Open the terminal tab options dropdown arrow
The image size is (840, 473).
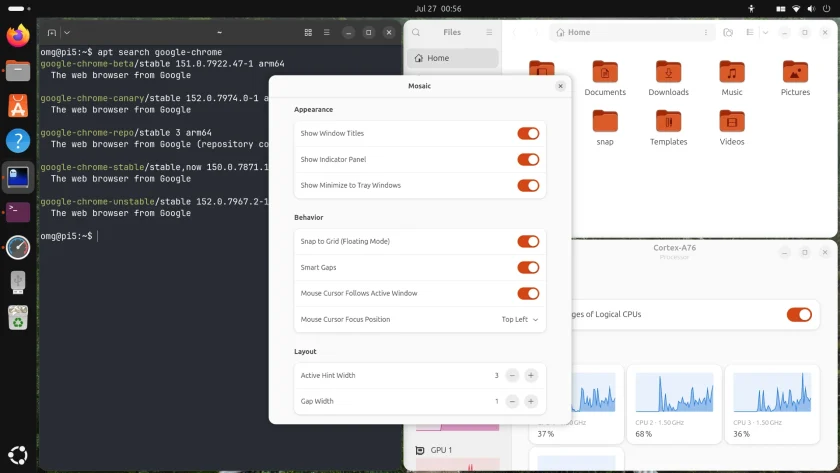pos(67,33)
